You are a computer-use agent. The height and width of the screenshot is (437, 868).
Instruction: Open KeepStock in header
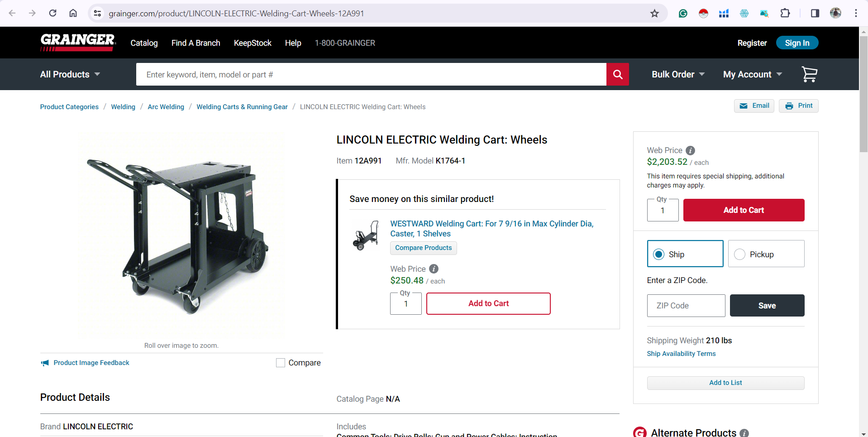point(253,43)
